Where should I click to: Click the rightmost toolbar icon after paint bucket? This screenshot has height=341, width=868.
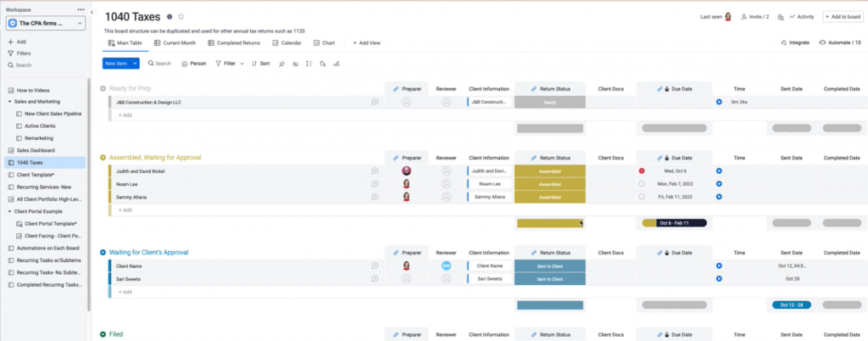tap(336, 64)
